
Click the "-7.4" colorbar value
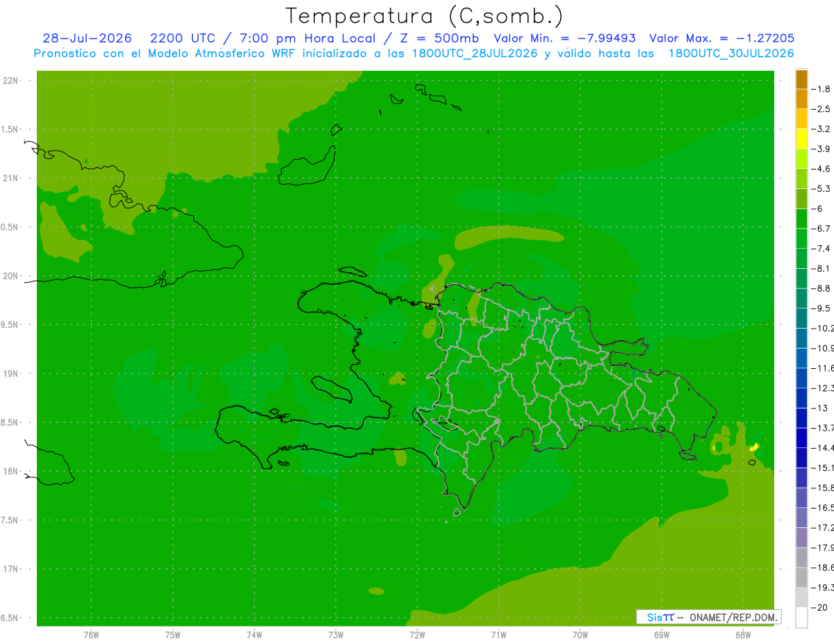point(822,249)
